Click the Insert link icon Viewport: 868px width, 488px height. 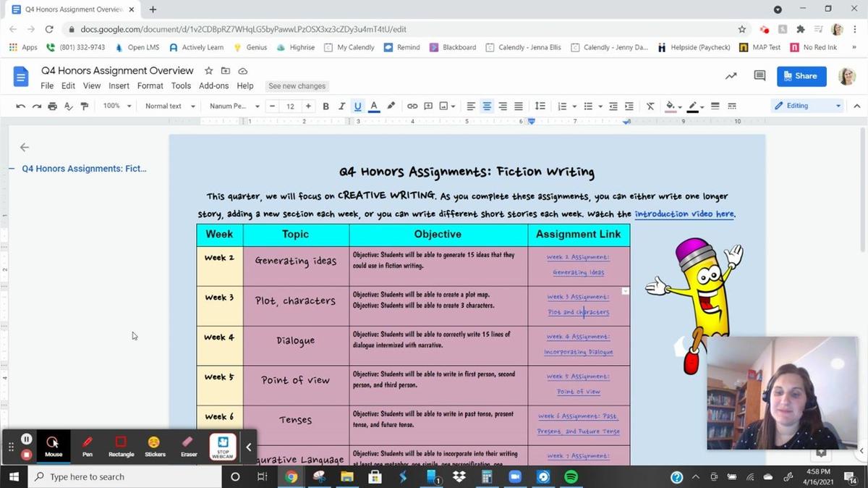(412, 106)
